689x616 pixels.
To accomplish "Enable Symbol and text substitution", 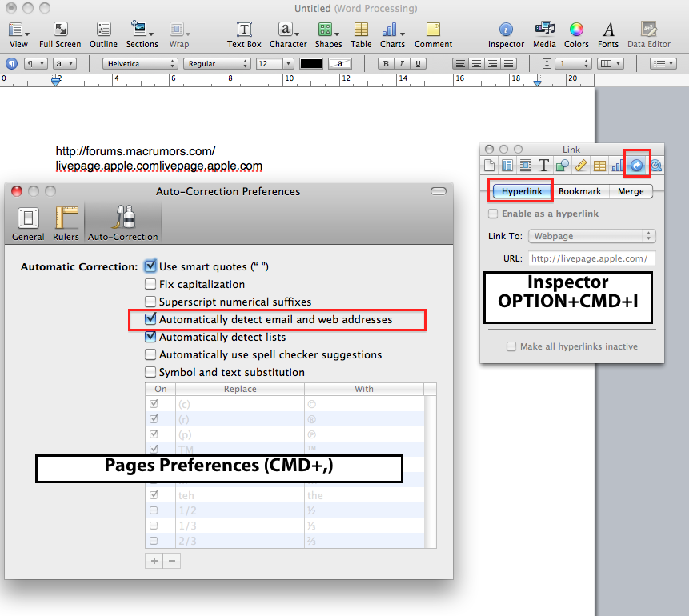I will tap(150, 372).
